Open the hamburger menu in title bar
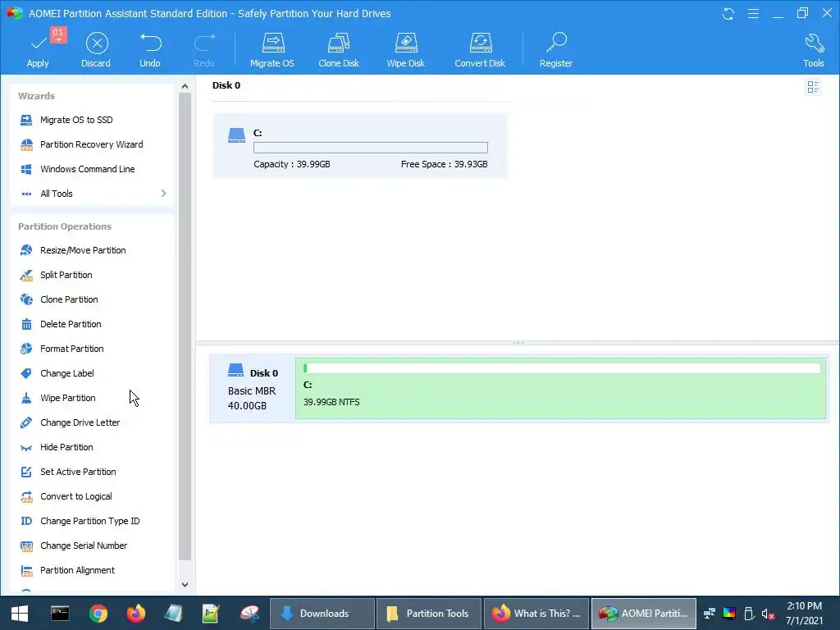 [x=753, y=14]
